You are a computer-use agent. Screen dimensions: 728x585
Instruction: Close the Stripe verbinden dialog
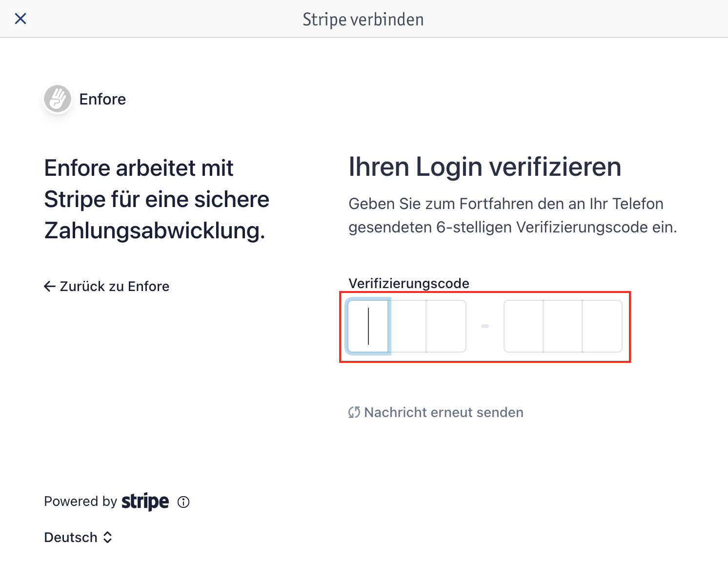(x=20, y=19)
